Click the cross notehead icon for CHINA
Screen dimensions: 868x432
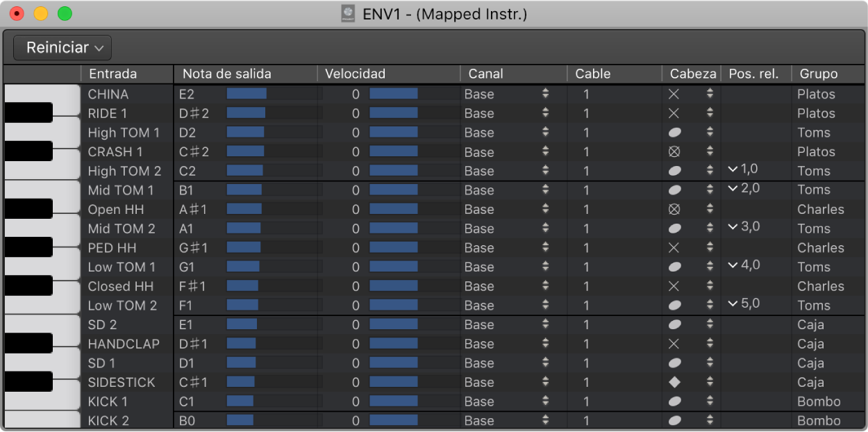[674, 94]
